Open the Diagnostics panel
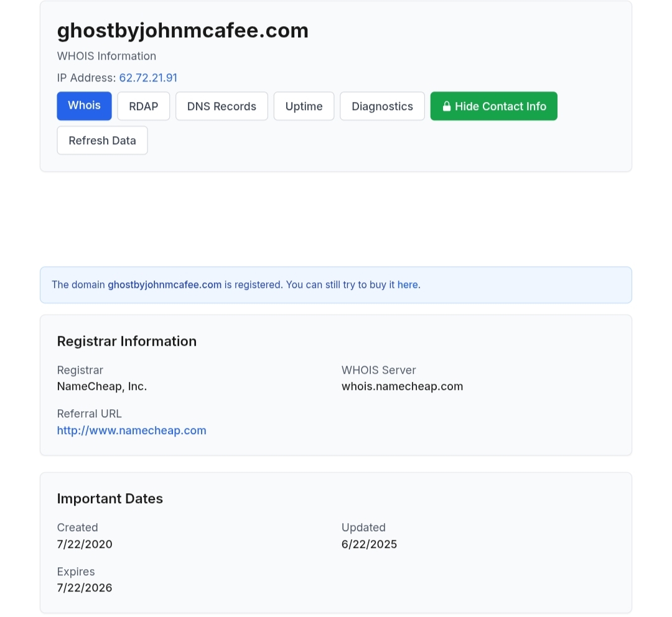Screen dimensions: 672x617 (x=382, y=106)
